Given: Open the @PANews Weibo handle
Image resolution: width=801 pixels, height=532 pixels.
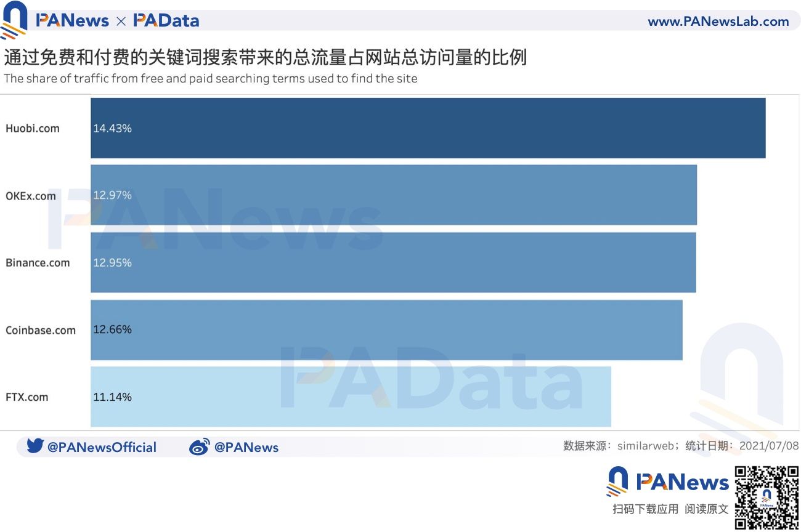Looking at the screenshot, I should tap(246, 448).
